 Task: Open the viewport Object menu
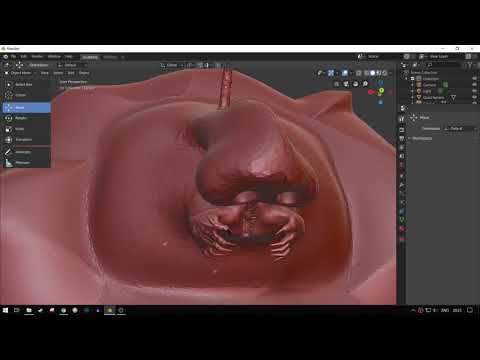coord(84,73)
